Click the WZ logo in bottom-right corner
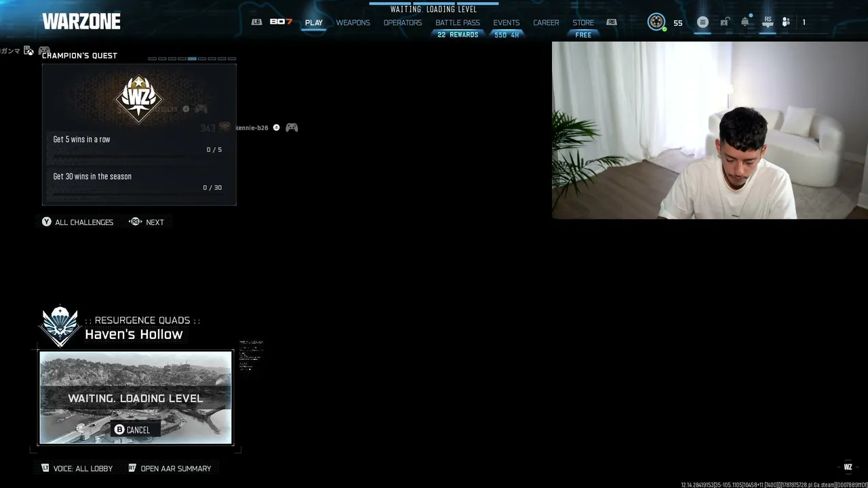The width and height of the screenshot is (868, 488). (x=848, y=466)
